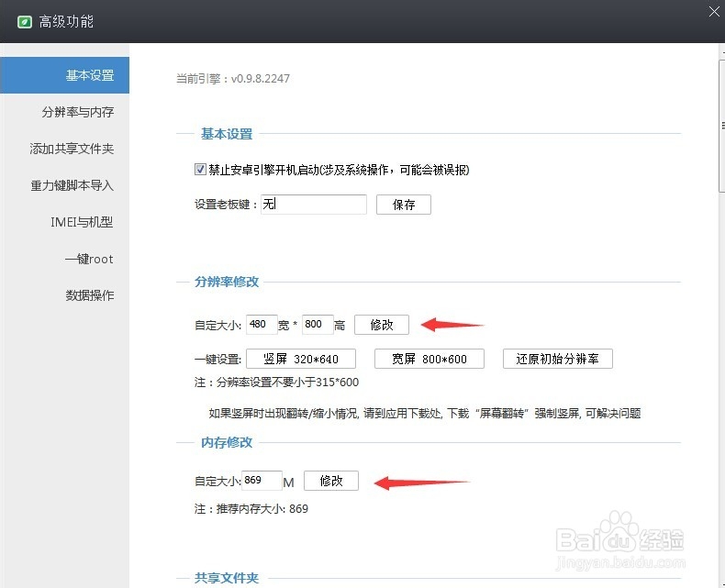Image resolution: width=725 pixels, height=588 pixels.
Task: Set 宽屏 800*600 resolution preset
Action: point(429,359)
